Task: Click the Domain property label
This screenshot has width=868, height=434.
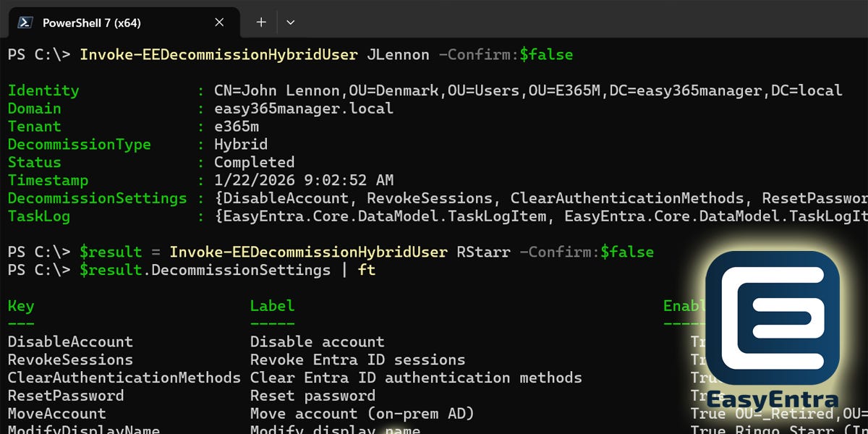Action: [34, 109]
